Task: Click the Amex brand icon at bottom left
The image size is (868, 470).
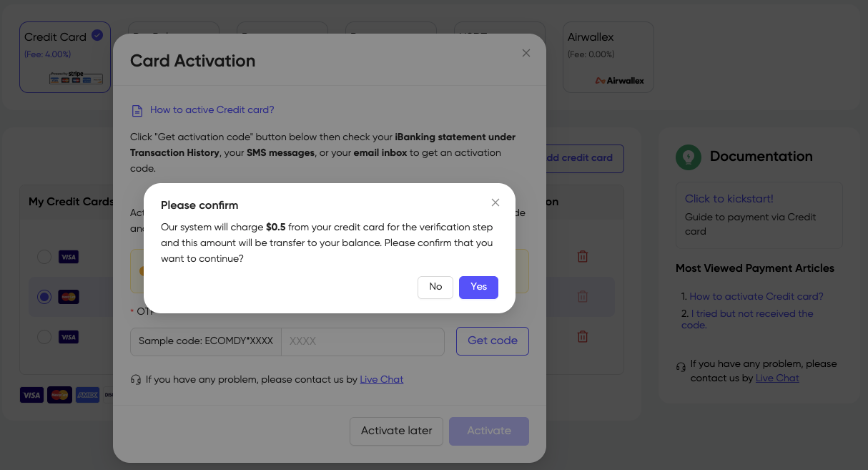Action: (x=87, y=394)
